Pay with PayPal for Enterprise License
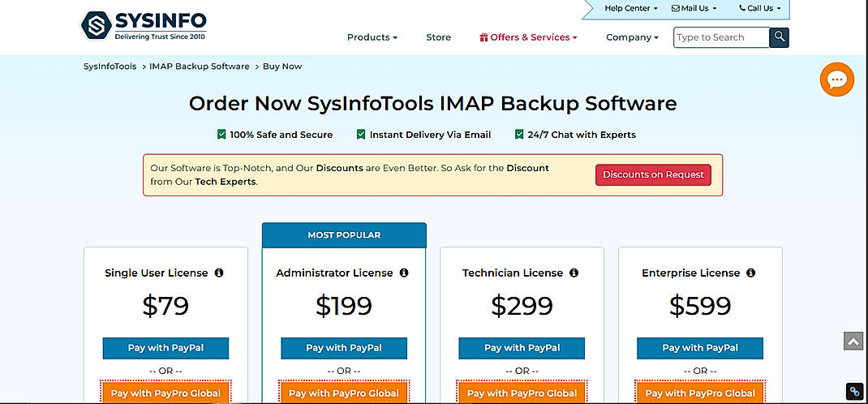This screenshot has height=404, width=868. 700,348
